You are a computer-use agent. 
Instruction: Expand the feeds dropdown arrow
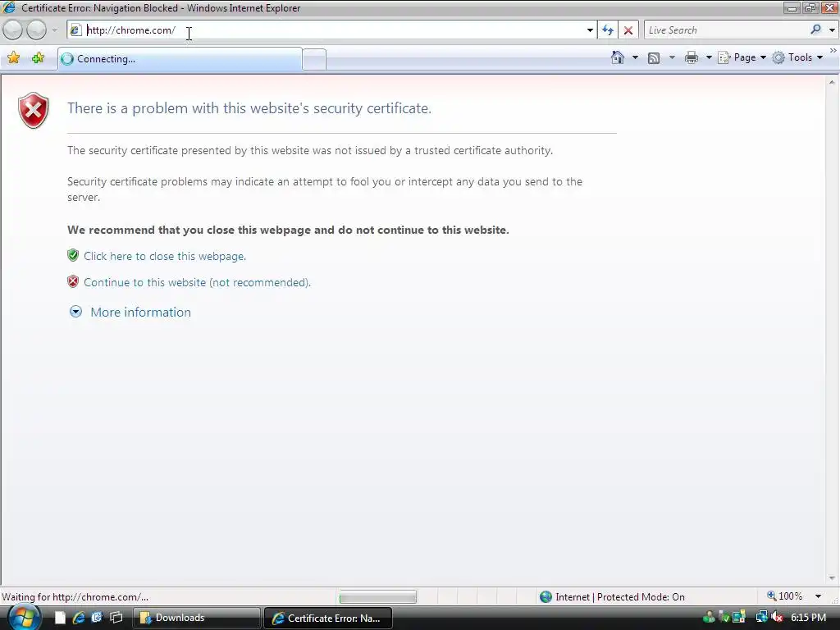pos(672,57)
